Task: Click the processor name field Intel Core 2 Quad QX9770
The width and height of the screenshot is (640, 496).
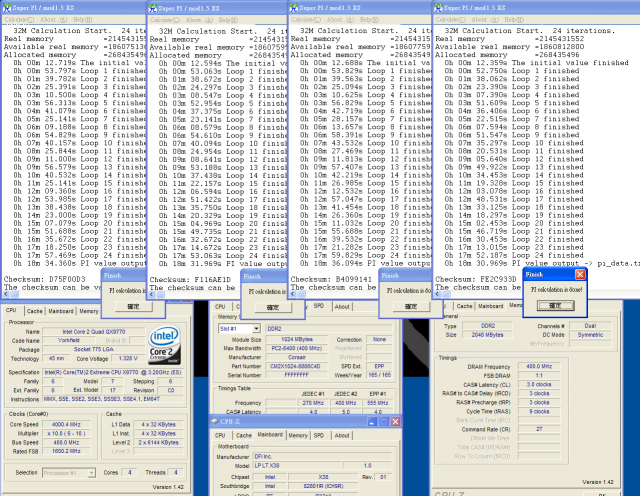Action: pyautogui.click(x=93, y=332)
